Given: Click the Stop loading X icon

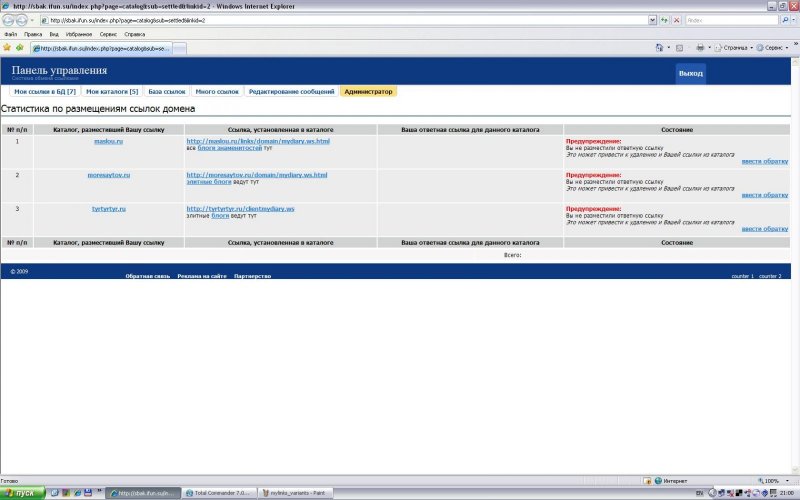Looking at the screenshot, I should [x=677, y=20].
